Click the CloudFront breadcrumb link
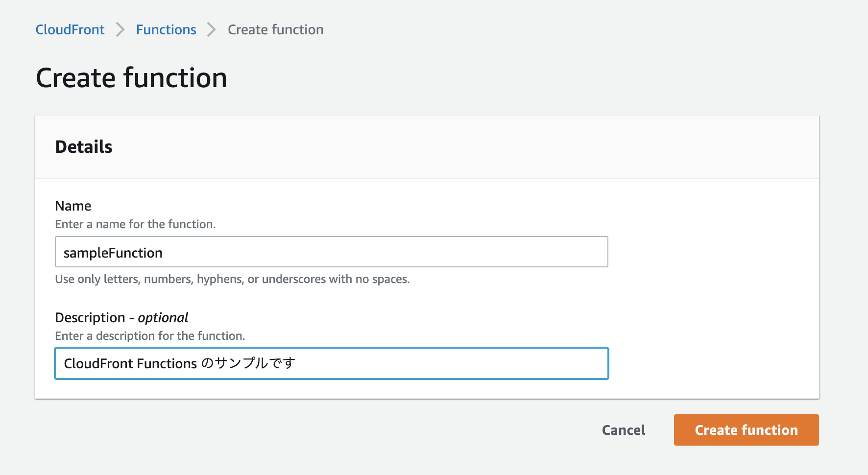Viewport: 868px width, 475px height. click(x=69, y=29)
